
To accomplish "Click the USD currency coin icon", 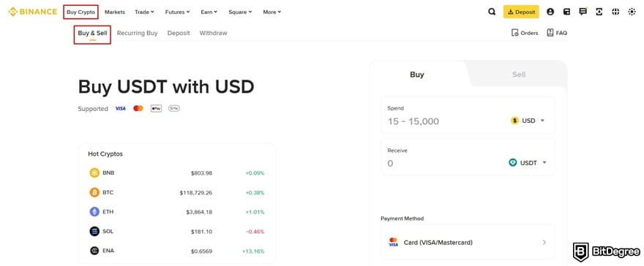I will coord(514,121).
